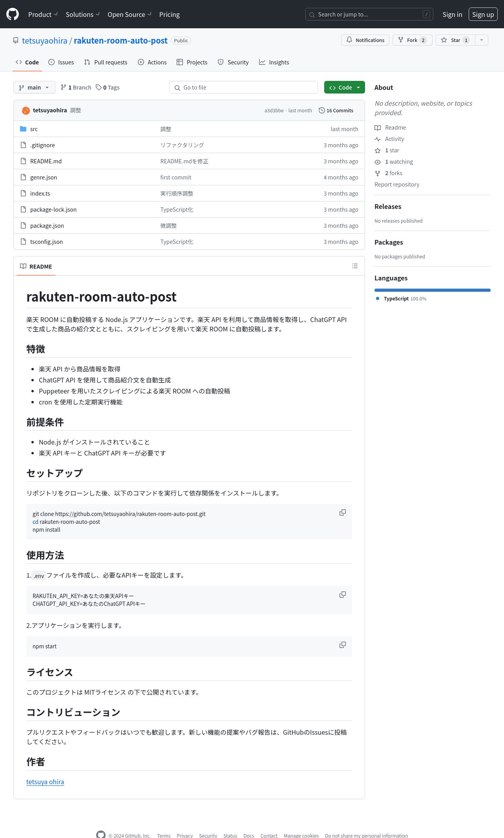Image resolution: width=504 pixels, height=838 pixels.
Task: Click the tag icon beside Tags
Action: coord(99,87)
